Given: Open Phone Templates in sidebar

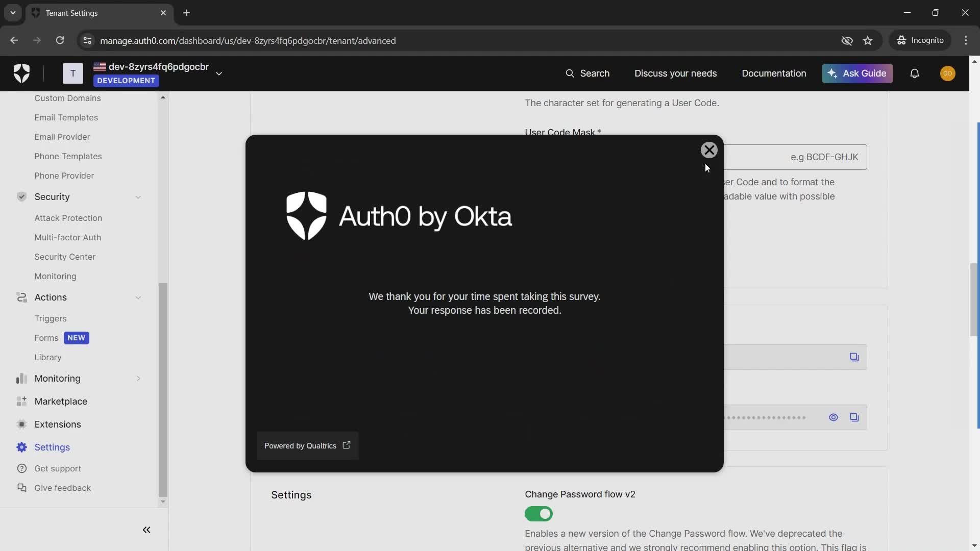Looking at the screenshot, I should pos(68,156).
